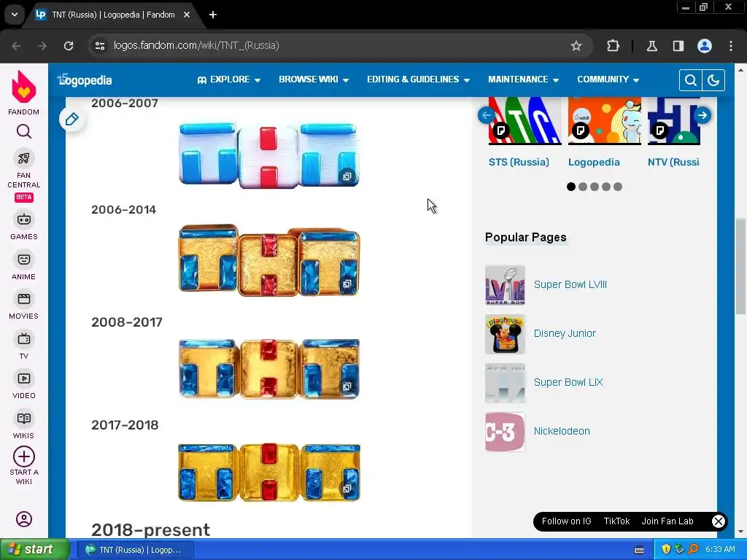Open browser extensions puzzle icon
The width and height of the screenshot is (747, 560).
point(613,46)
